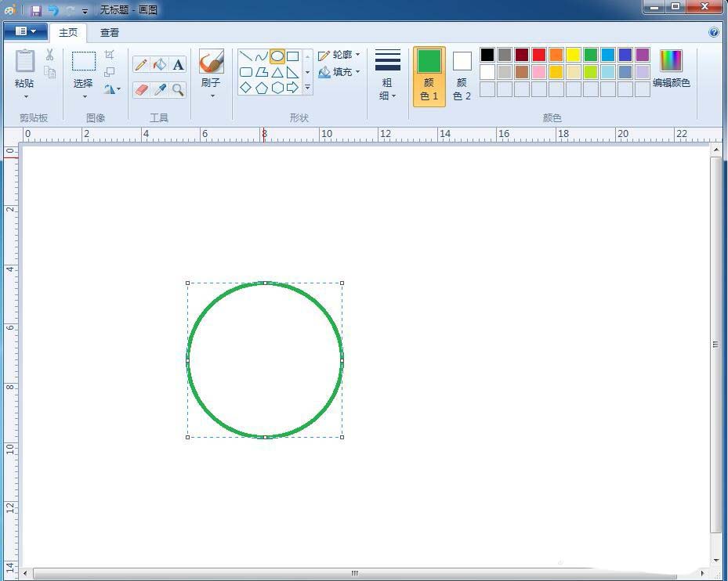Image resolution: width=728 pixels, height=581 pixels.
Task: Open the blue Paint file menu button
Action: click(x=25, y=31)
